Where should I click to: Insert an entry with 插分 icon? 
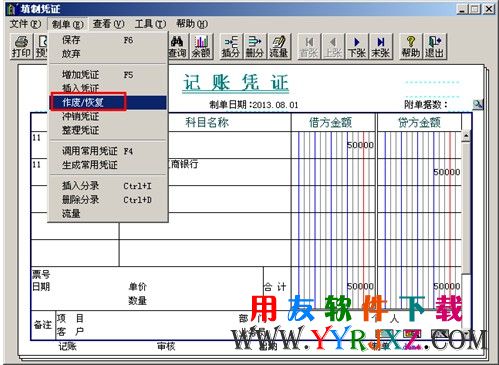[x=231, y=46]
